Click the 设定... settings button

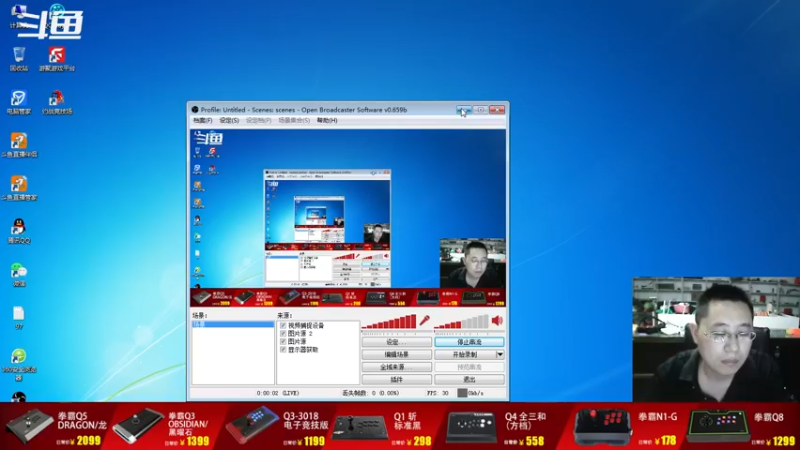point(396,342)
